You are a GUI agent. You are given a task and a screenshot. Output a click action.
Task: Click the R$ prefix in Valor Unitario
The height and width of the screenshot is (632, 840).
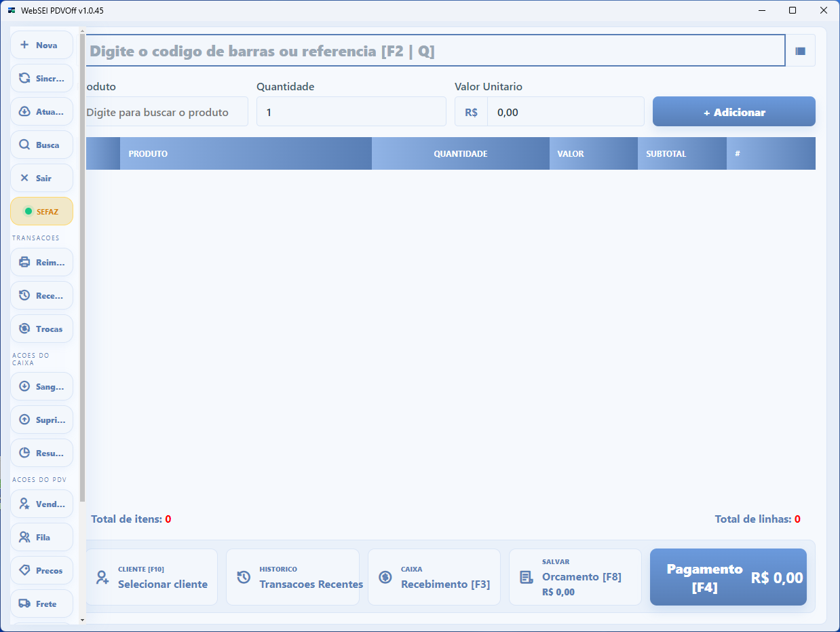472,112
